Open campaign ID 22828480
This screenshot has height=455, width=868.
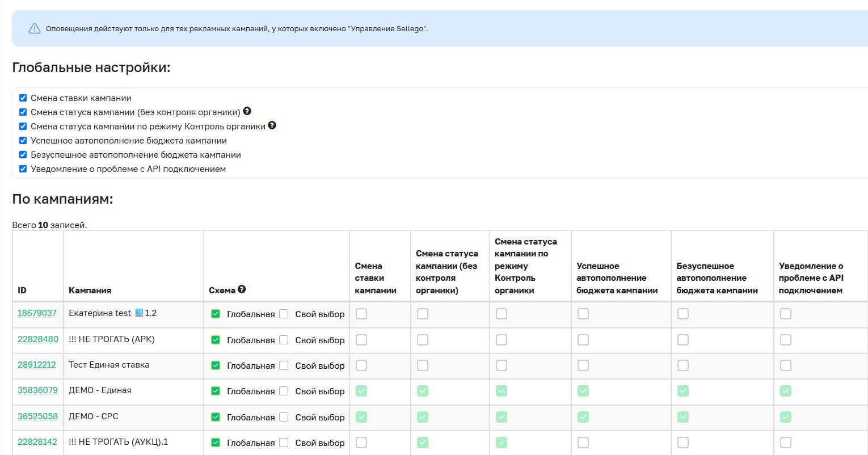coord(38,339)
